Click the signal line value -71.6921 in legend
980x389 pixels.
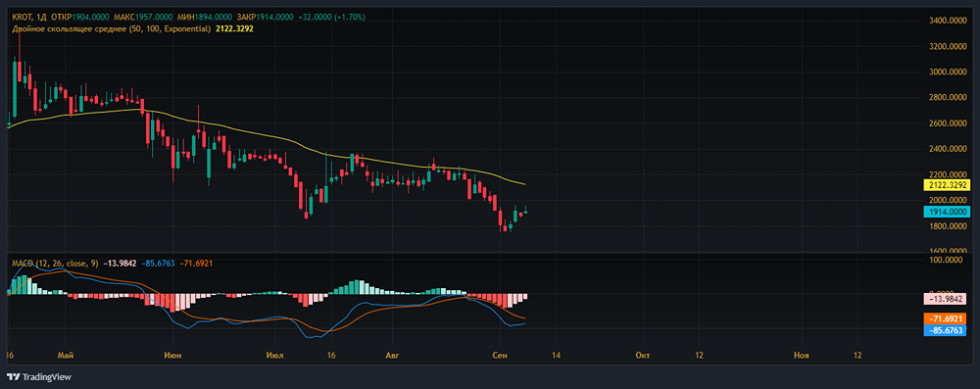(196, 264)
